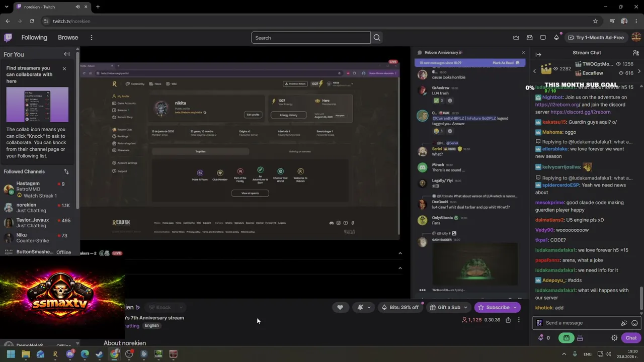Collapse the For You sidebar
Viewport: 644px width, 362px height.
pos(66,54)
